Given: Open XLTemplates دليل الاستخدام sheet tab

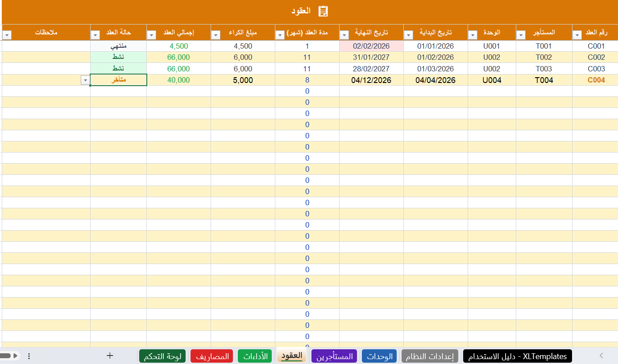Looking at the screenshot, I should click(x=518, y=356).
